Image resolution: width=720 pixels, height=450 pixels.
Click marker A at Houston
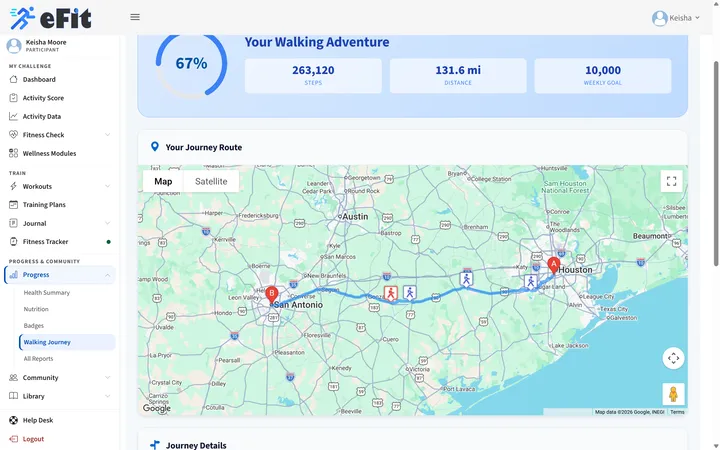coord(553,265)
